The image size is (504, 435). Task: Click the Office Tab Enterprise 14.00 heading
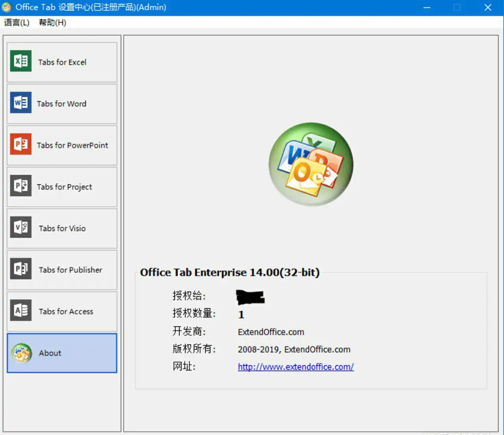coord(230,272)
